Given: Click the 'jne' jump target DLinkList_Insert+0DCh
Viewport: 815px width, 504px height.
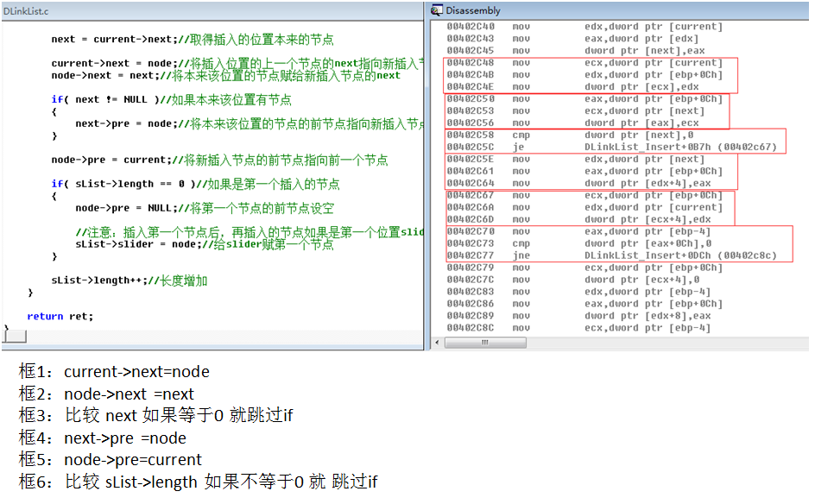Looking at the screenshot, I should tap(680, 255).
